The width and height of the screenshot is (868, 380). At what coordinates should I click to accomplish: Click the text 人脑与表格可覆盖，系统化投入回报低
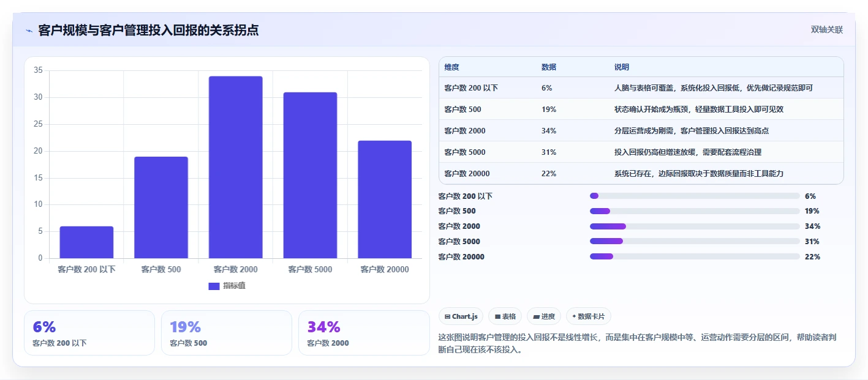point(677,88)
